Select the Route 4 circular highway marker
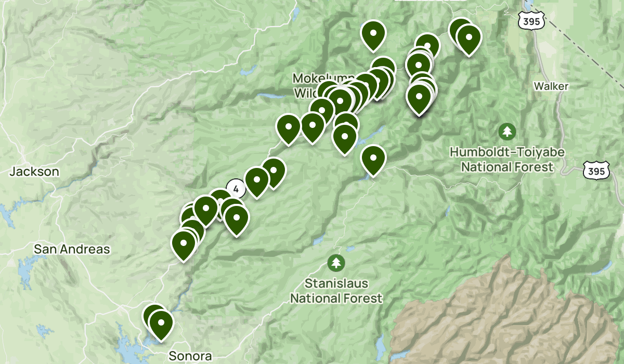This screenshot has height=364, width=624. 236,188
